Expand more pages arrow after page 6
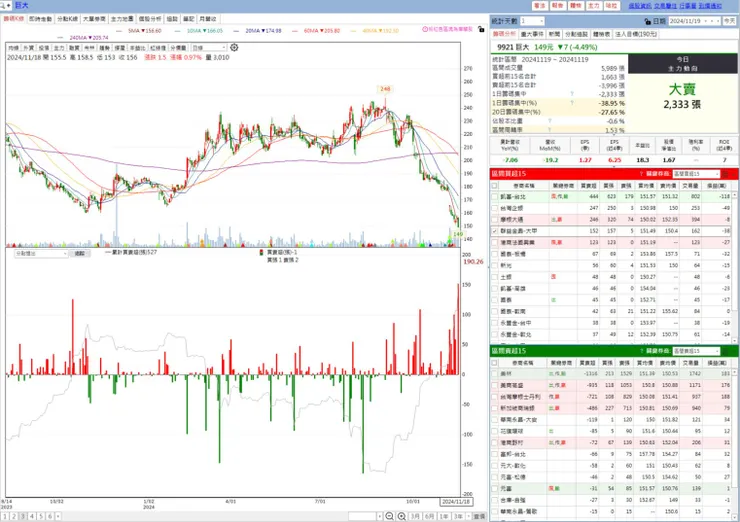This screenshot has height=522, width=740. tap(58, 516)
